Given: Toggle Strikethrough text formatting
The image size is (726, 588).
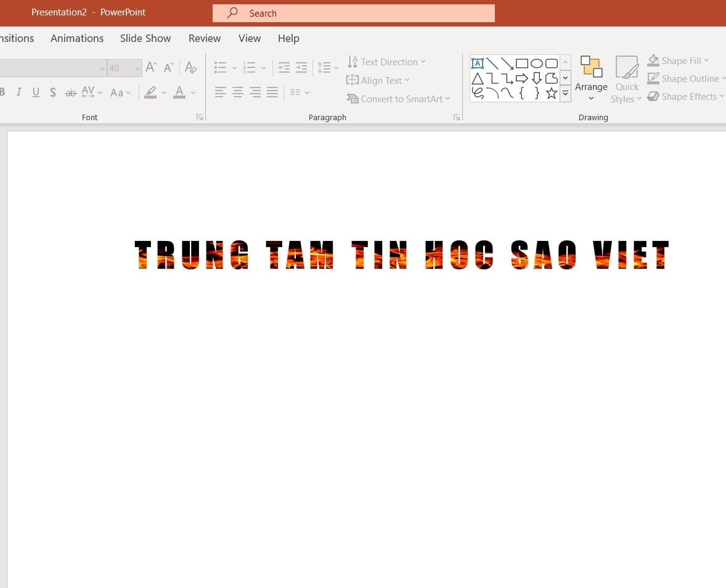Looking at the screenshot, I should (70, 92).
